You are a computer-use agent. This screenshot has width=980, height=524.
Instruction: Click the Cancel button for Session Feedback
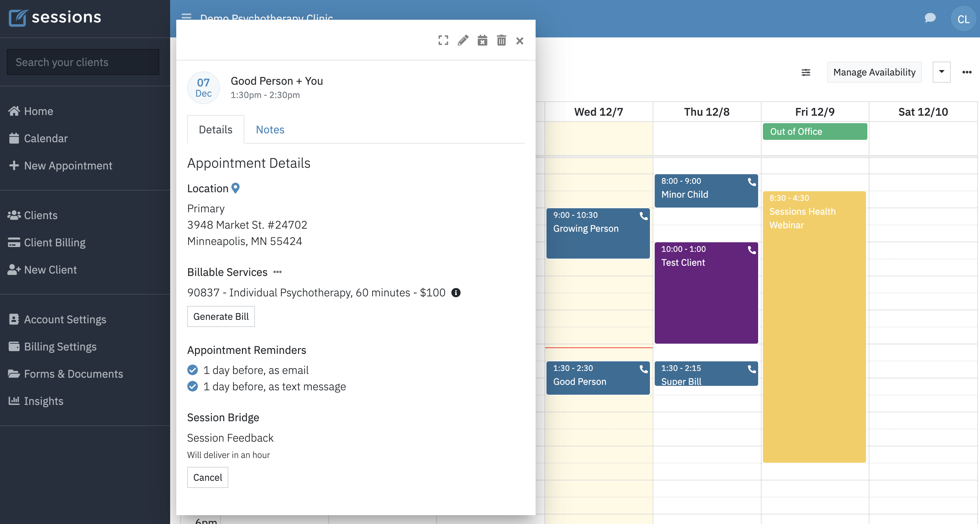point(208,477)
